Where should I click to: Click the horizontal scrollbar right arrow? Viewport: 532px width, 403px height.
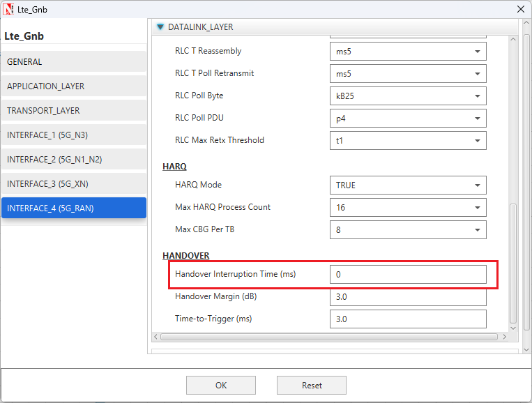pyautogui.click(x=505, y=337)
